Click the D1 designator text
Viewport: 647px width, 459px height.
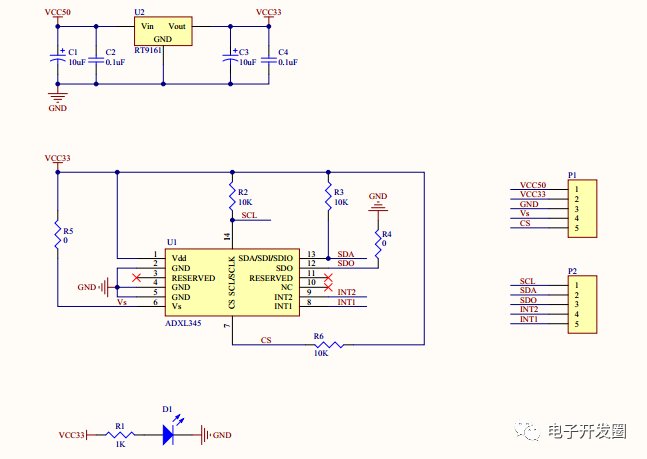[167, 409]
